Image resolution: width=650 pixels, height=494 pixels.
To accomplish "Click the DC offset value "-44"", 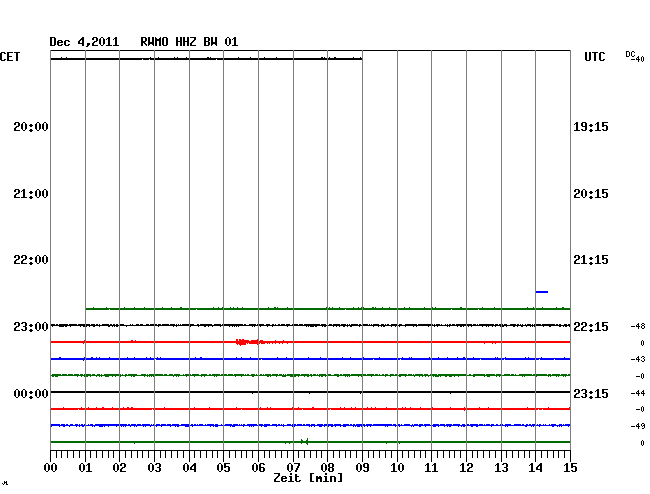I will coord(638,393).
